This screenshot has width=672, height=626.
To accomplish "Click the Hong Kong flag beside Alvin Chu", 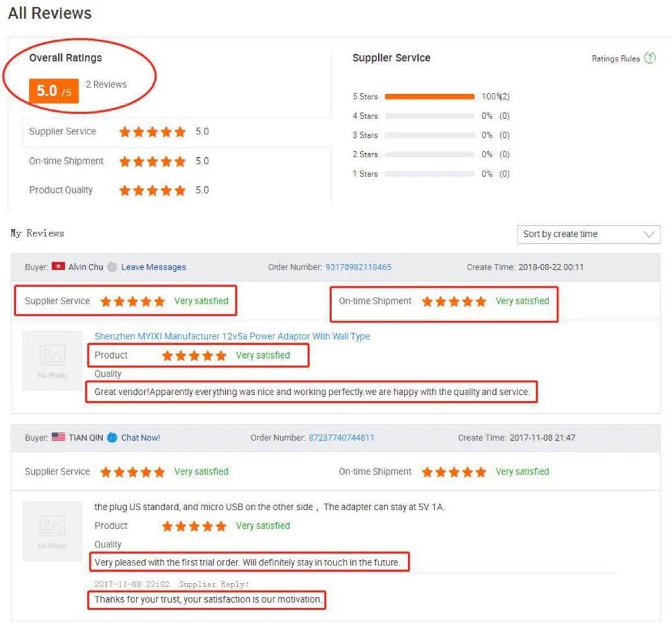I will (x=58, y=267).
